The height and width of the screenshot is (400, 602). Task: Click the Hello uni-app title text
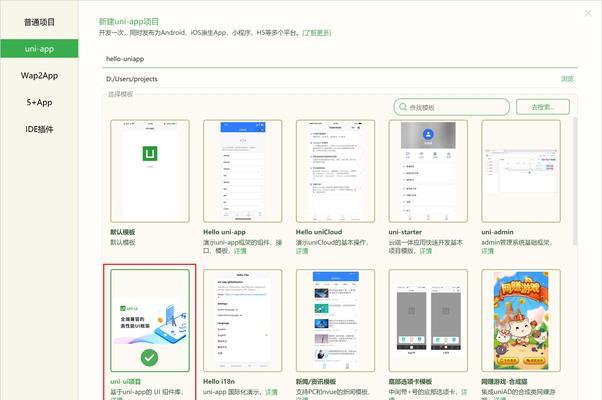click(x=224, y=232)
